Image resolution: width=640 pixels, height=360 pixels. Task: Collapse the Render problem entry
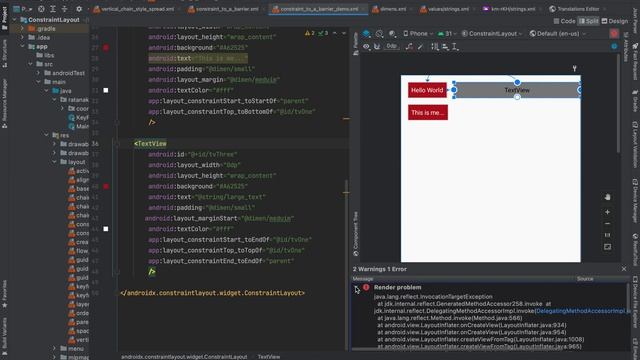[x=357, y=288]
